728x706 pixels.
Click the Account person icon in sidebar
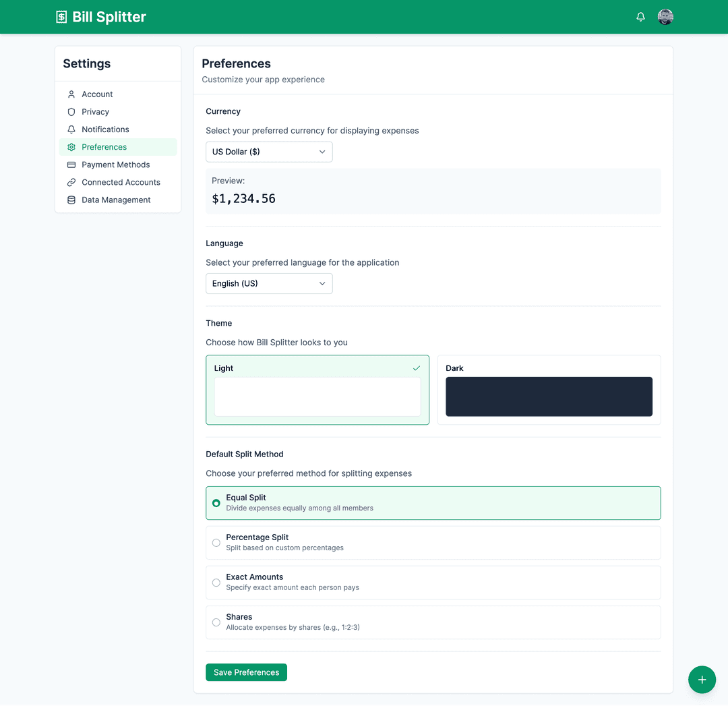71,94
